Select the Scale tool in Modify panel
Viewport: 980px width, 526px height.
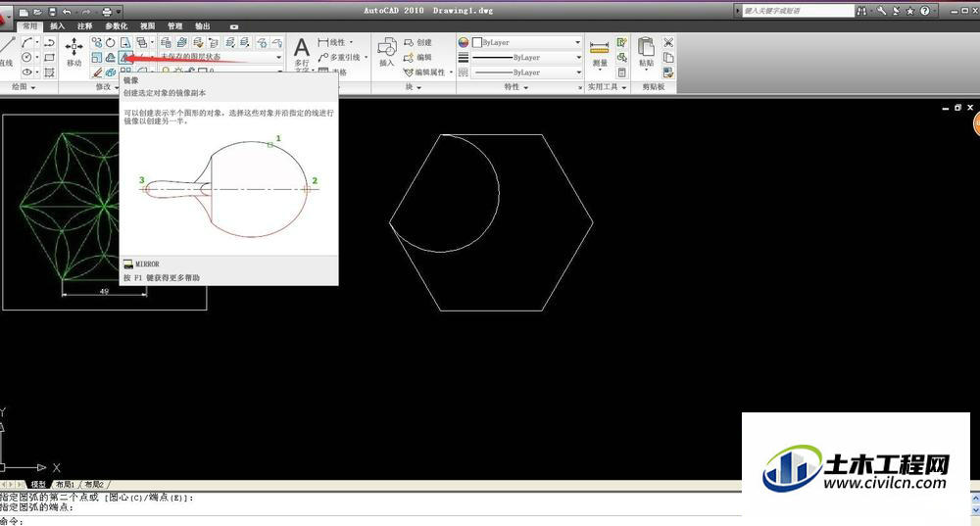coord(96,58)
